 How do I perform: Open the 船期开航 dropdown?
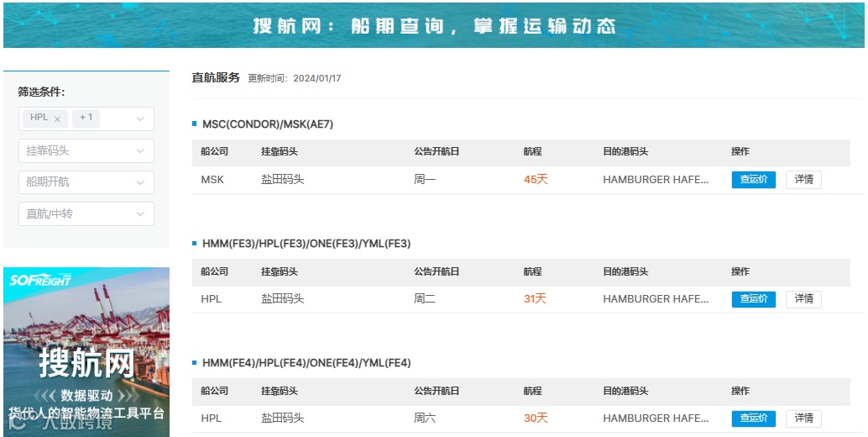point(86,182)
